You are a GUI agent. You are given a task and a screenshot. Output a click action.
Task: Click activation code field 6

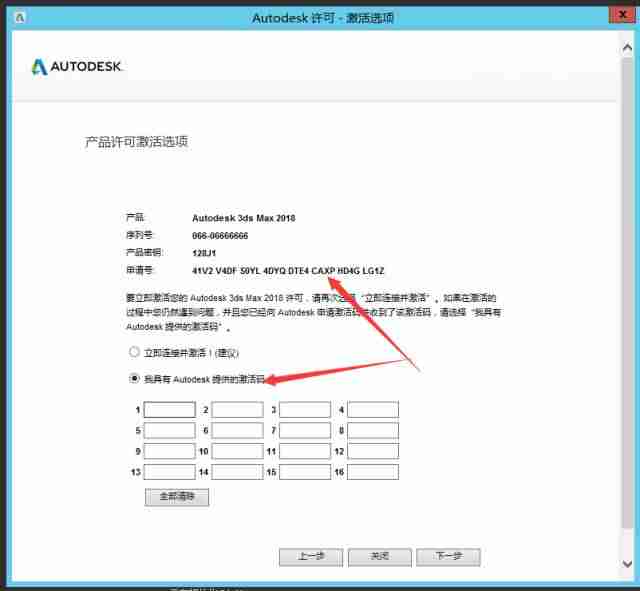point(237,430)
